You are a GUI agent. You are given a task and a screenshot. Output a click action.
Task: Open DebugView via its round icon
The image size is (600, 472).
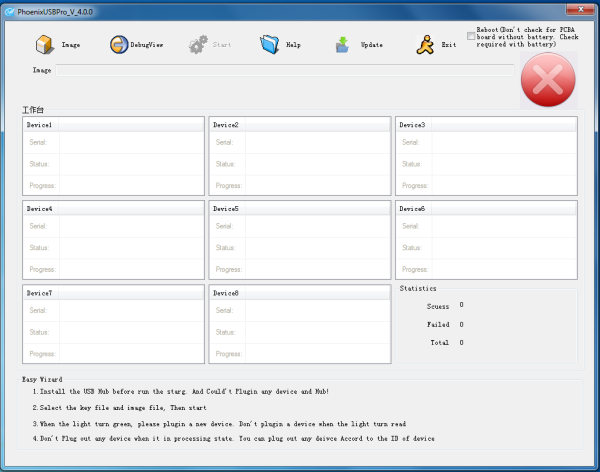pyautogui.click(x=119, y=44)
